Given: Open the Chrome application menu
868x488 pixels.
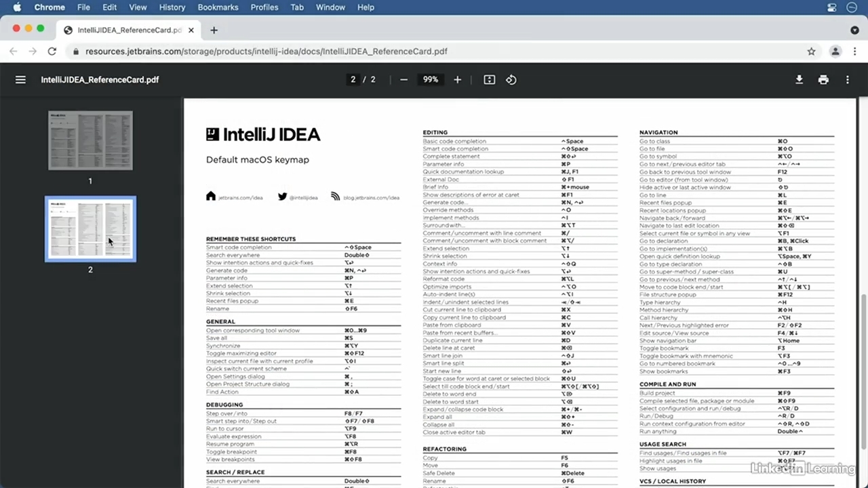Looking at the screenshot, I should click(50, 7).
